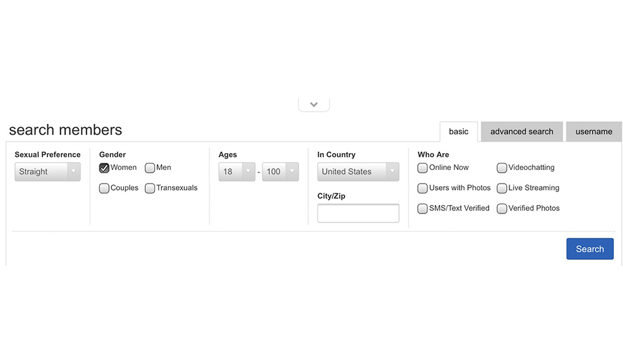Enable the Verified Photos filter
Screen dimensions: 623x364
tap(502, 209)
